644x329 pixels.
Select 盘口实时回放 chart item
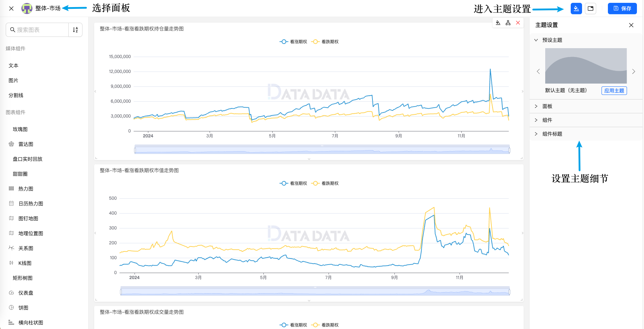tap(28, 159)
